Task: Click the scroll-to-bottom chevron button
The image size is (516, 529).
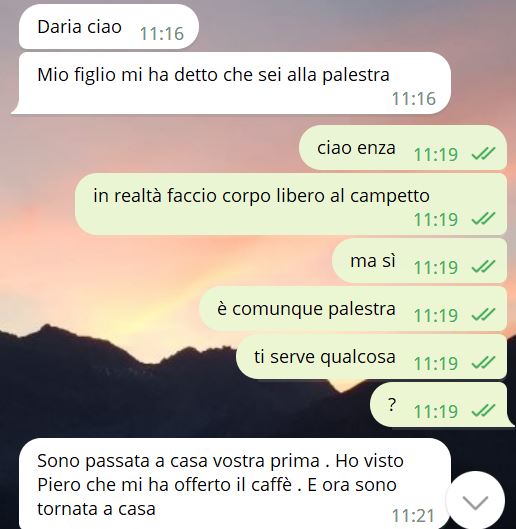Action: [x=475, y=502]
